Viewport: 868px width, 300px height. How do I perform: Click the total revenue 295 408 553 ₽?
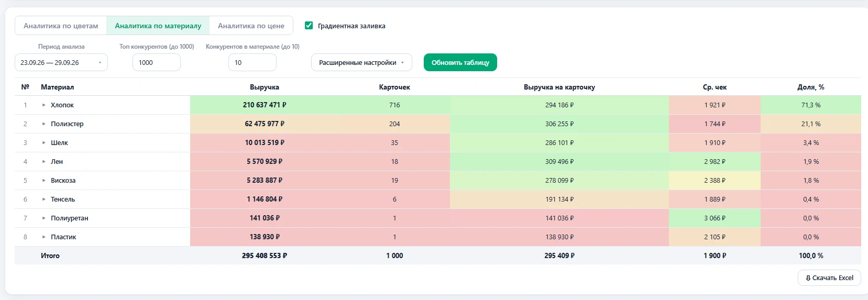(x=265, y=256)
